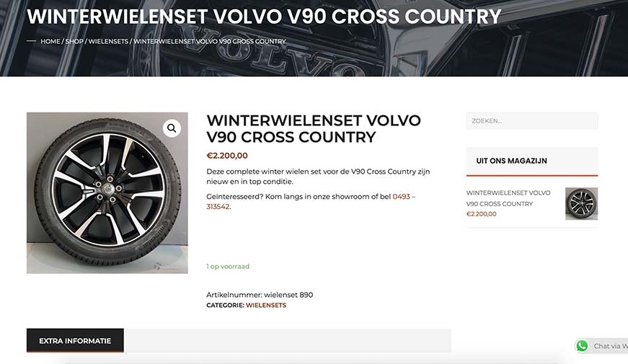Click the Artikelnummer wielenset 890 text
The width and height of the screenshot is (628, 364).
pyautogui.click(x=260, y=295)
